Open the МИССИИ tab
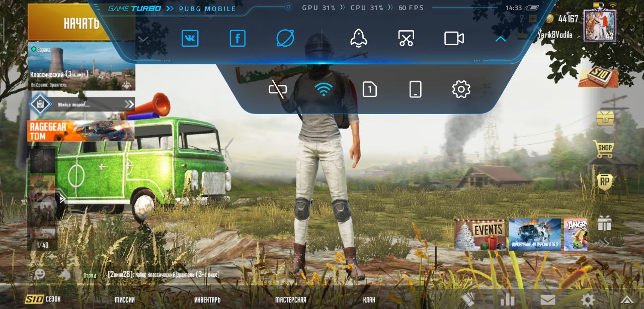The height and width of the screenshot is (309, 644). pos(124,300)
